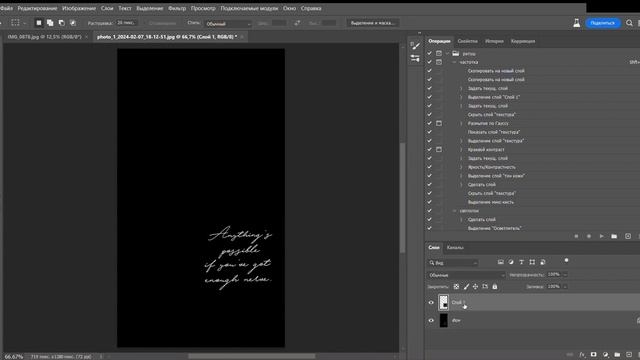Open the beaker beta features icon

(x=576, y=23)
